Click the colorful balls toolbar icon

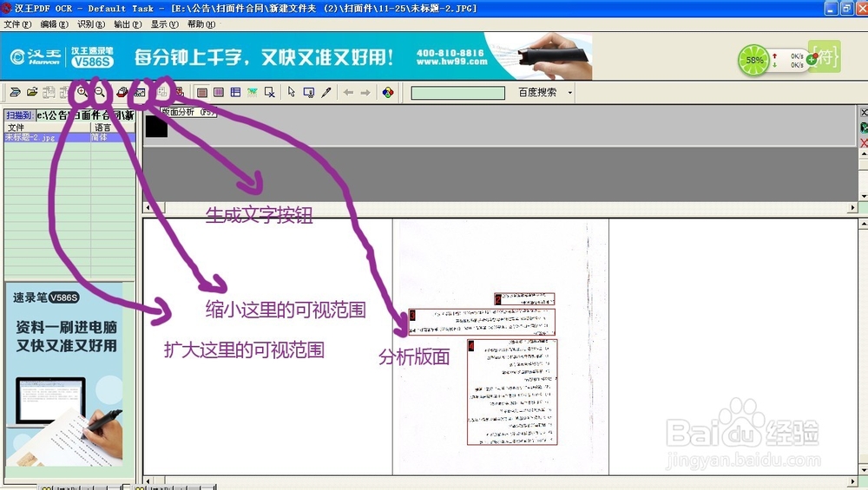(388, 92)
